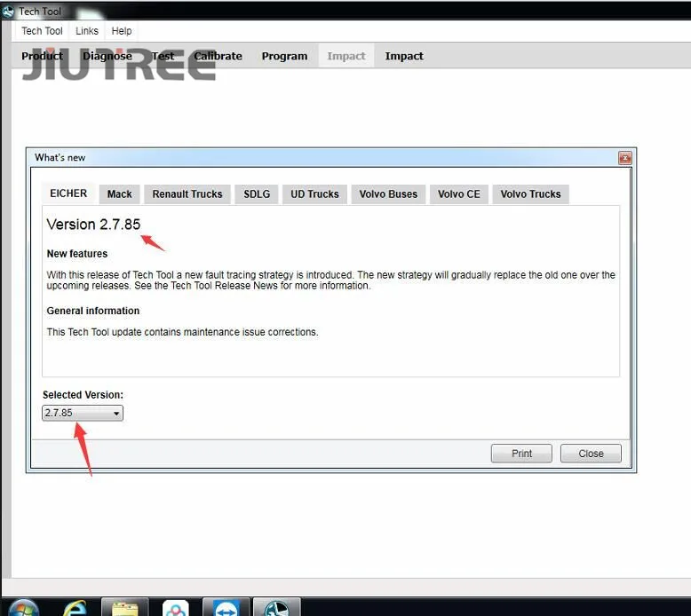Click colorful circles taskbar app icon

click(x=175, y=608)
